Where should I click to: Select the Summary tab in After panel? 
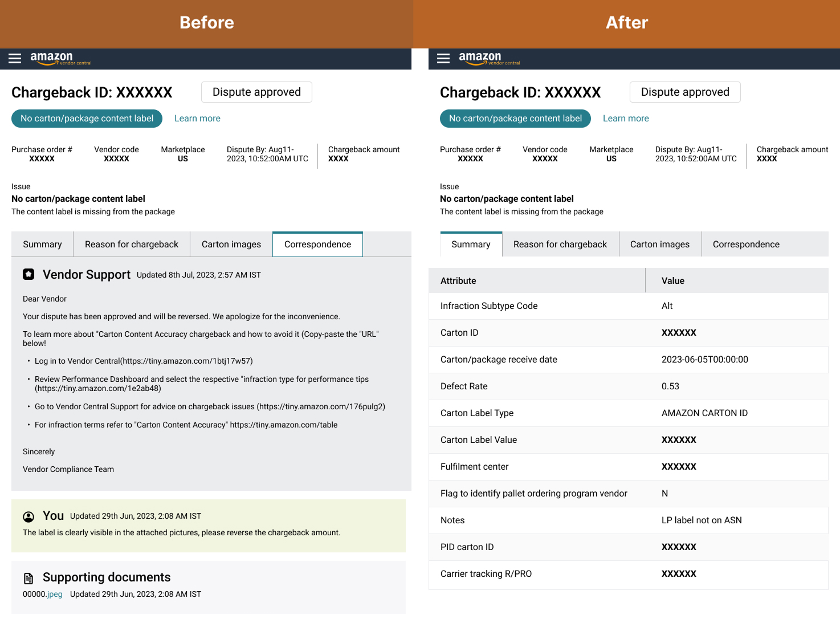[x=471, y=245]
